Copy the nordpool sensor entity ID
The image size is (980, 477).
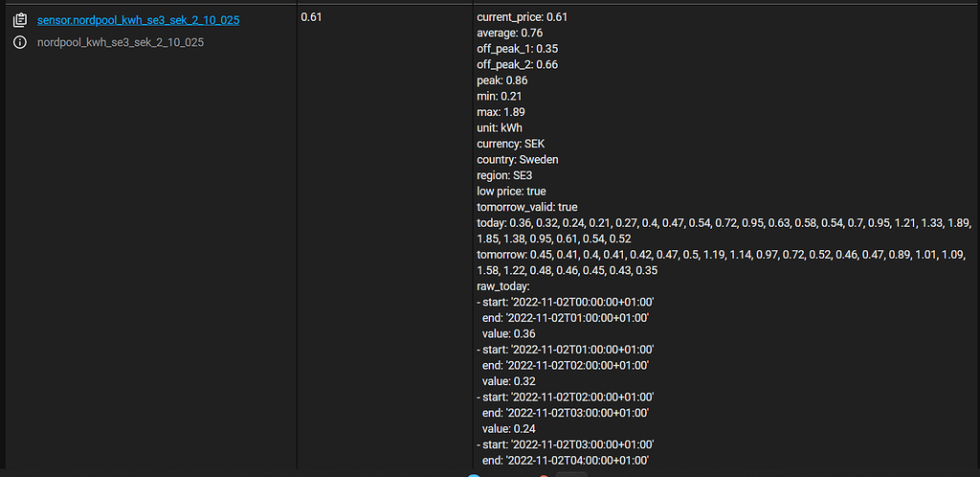click(19, 19)
